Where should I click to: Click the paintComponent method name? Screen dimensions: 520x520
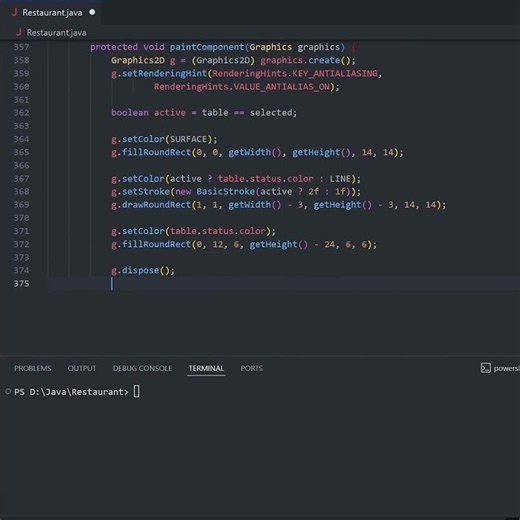pos(207,47)
